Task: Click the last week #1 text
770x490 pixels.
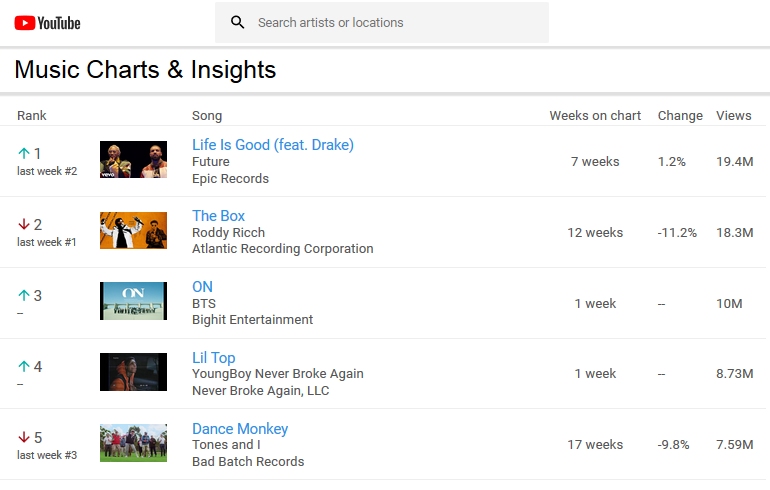Action: 47,242
